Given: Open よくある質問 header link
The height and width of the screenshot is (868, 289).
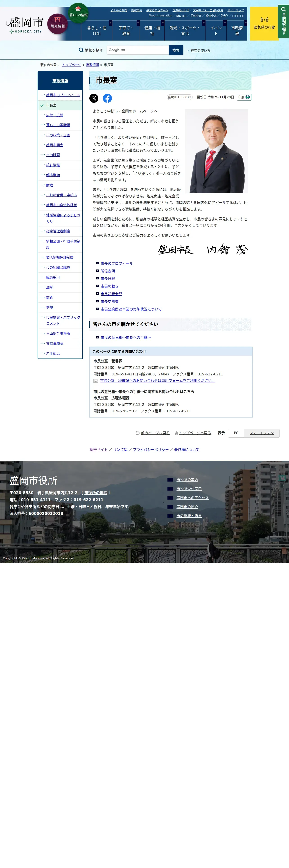Looking at the screenshot, I should [x=119, y=10].
